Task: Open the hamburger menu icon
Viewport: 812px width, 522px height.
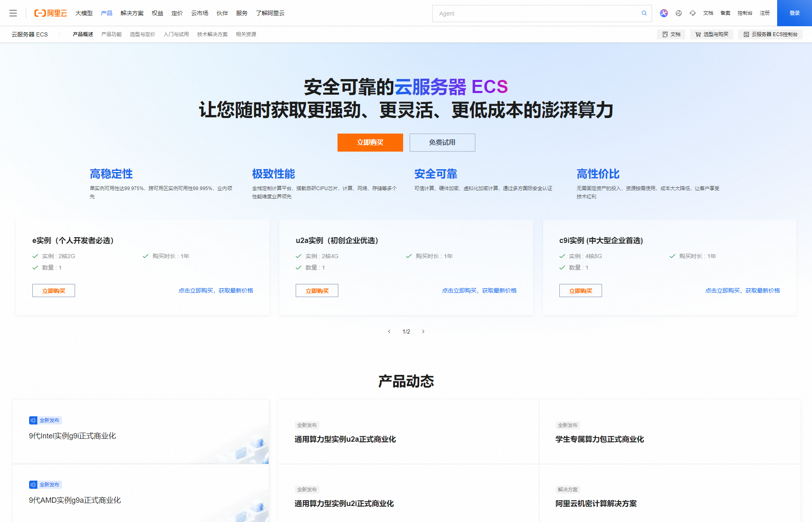Action: coord(13,13)
